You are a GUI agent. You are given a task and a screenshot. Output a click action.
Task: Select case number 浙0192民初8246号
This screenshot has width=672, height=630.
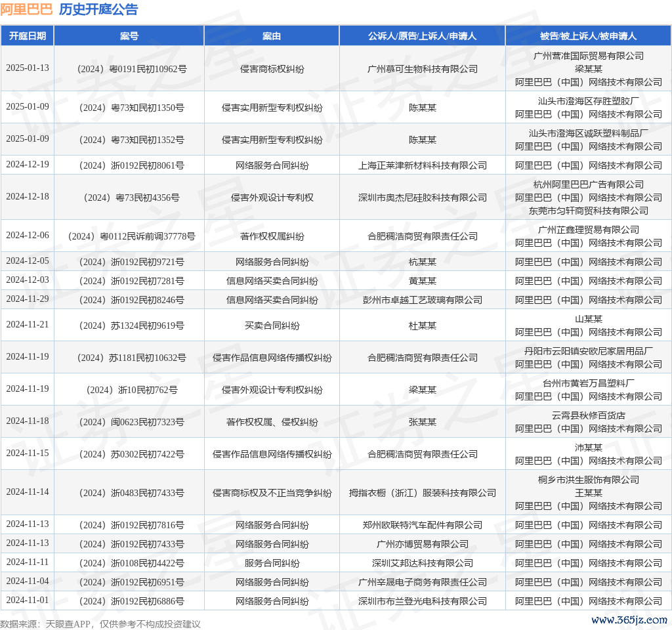click(x=148, y=300)
